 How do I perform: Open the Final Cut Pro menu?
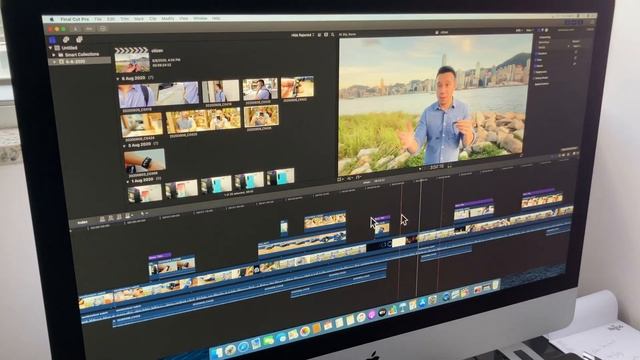[75, 19]
